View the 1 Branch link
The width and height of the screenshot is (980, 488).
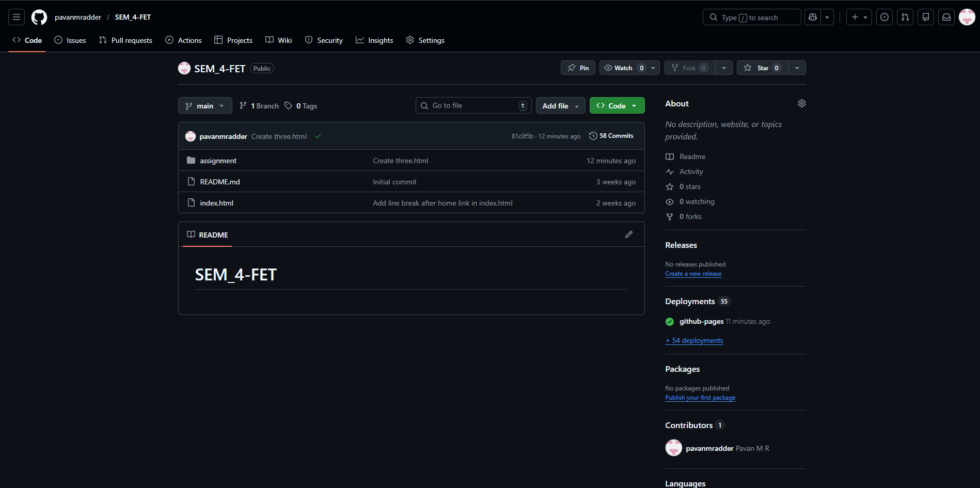click(259, 106)
